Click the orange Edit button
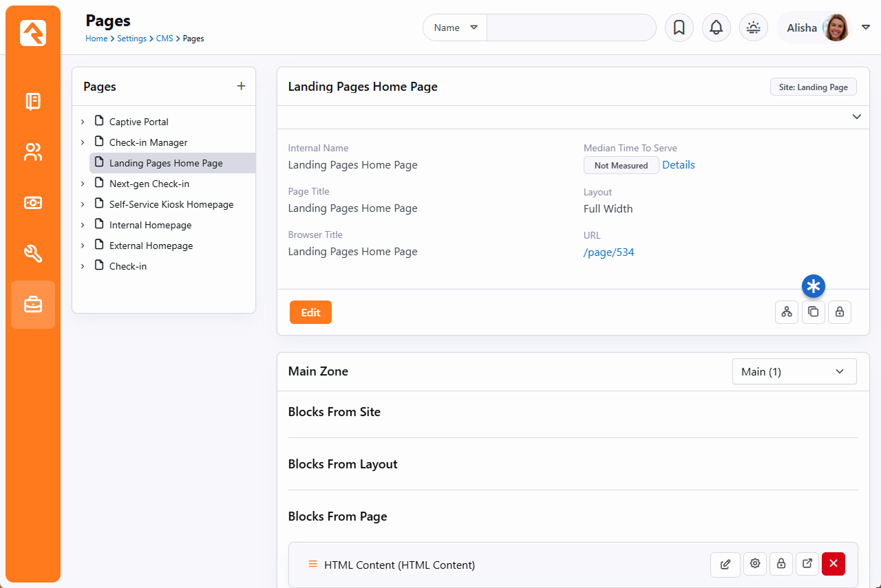The width and height of the screenshot is (881, 588). [310, 312]
